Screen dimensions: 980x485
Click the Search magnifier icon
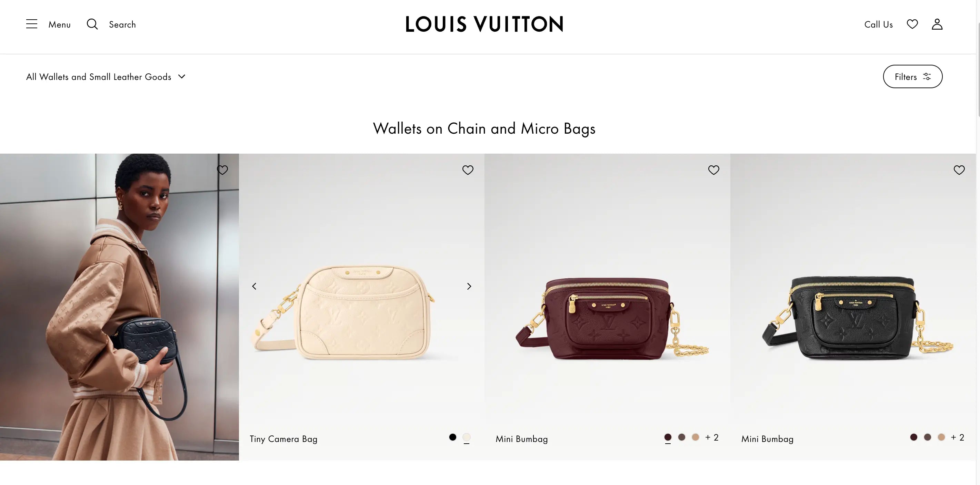[x=92, y=24]
